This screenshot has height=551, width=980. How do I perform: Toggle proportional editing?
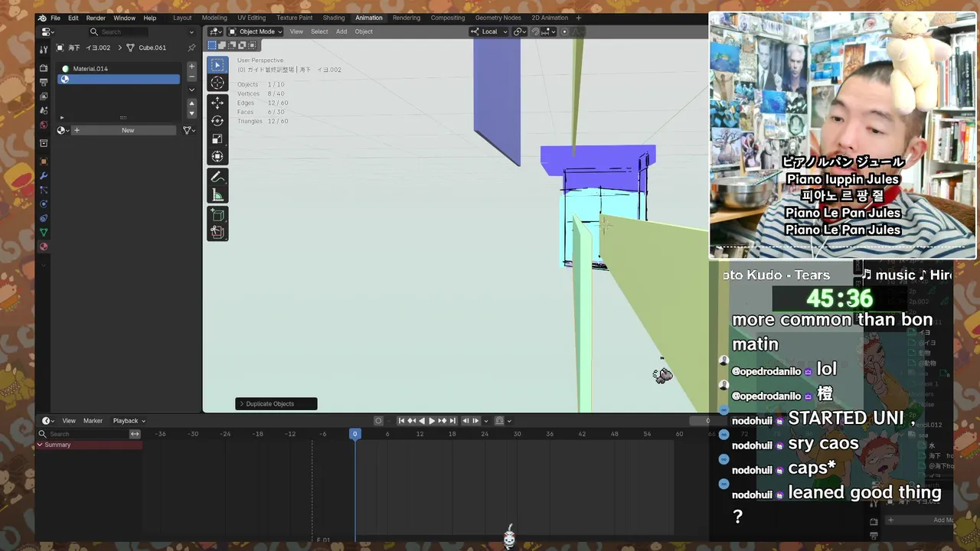pos(564,31)
